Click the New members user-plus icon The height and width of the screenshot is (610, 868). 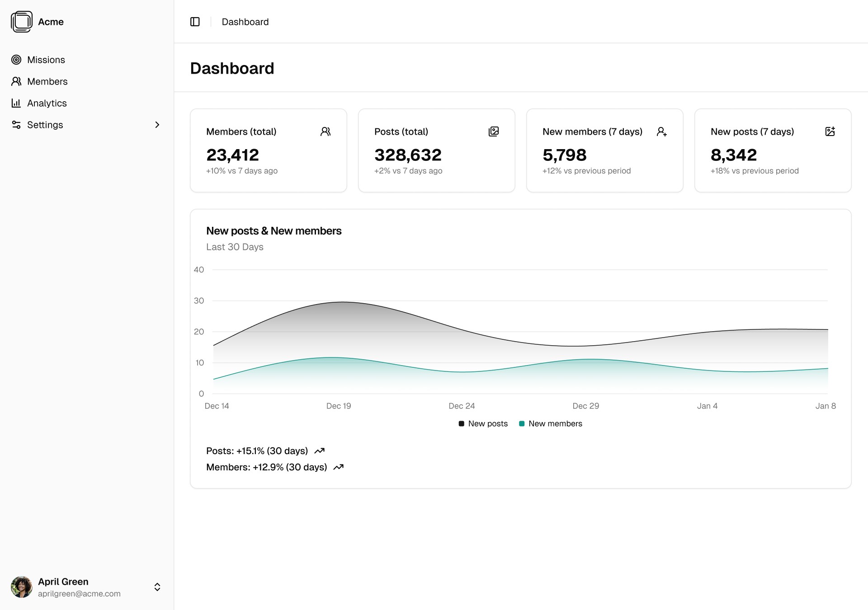pyautogui.click(x=662, y=131)
